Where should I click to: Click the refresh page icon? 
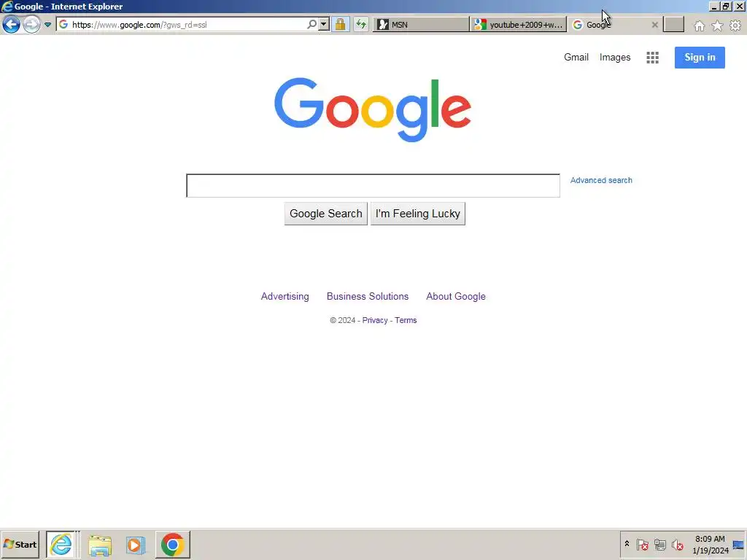tap(360, 24)
